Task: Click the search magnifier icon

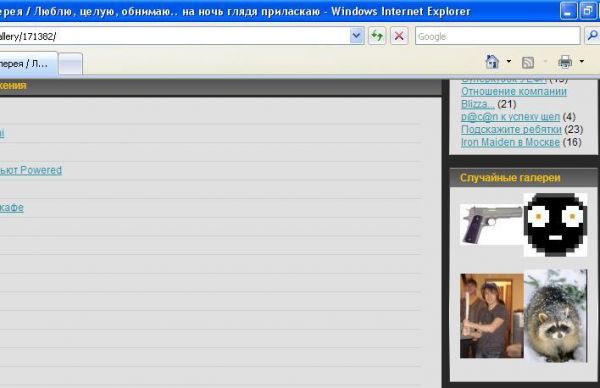Action: click(x=592, y=36)
